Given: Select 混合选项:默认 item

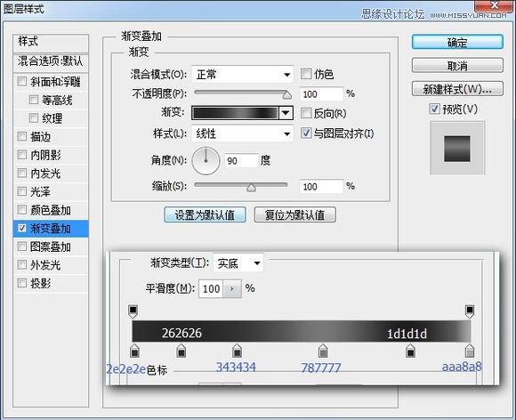Looking at the screenshot, I should click(x=51, y=61).
